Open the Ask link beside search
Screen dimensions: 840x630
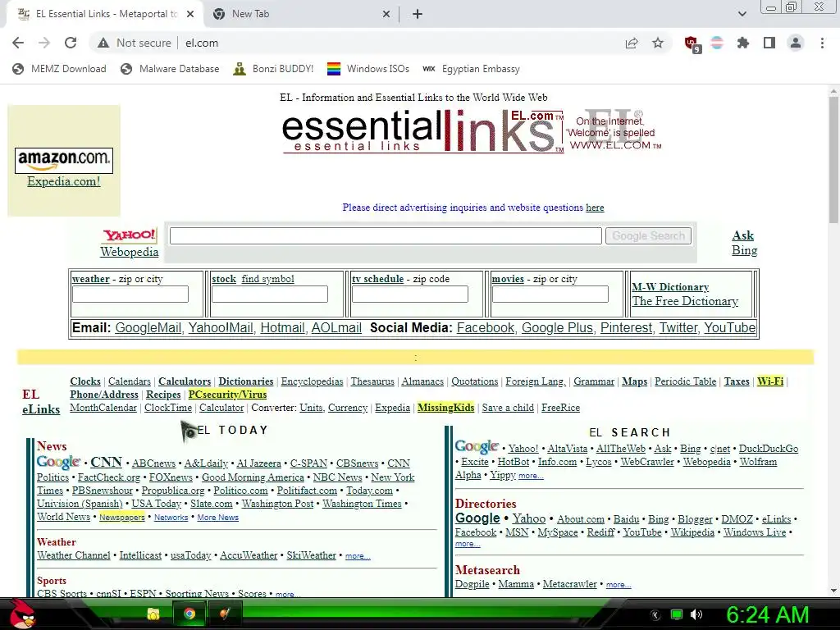[742, 235]
